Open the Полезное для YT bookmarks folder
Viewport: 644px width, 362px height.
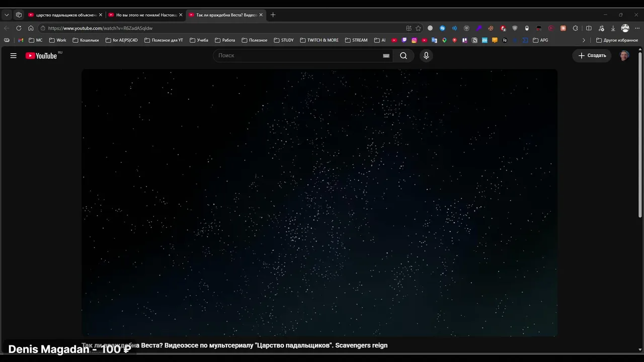(x=164, y=40)
